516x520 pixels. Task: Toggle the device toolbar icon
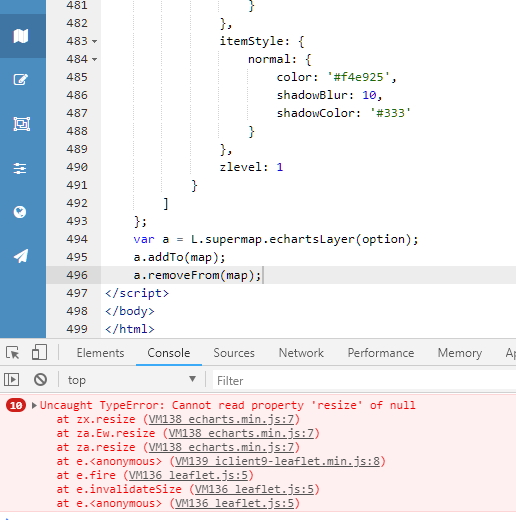click(39, 353)
